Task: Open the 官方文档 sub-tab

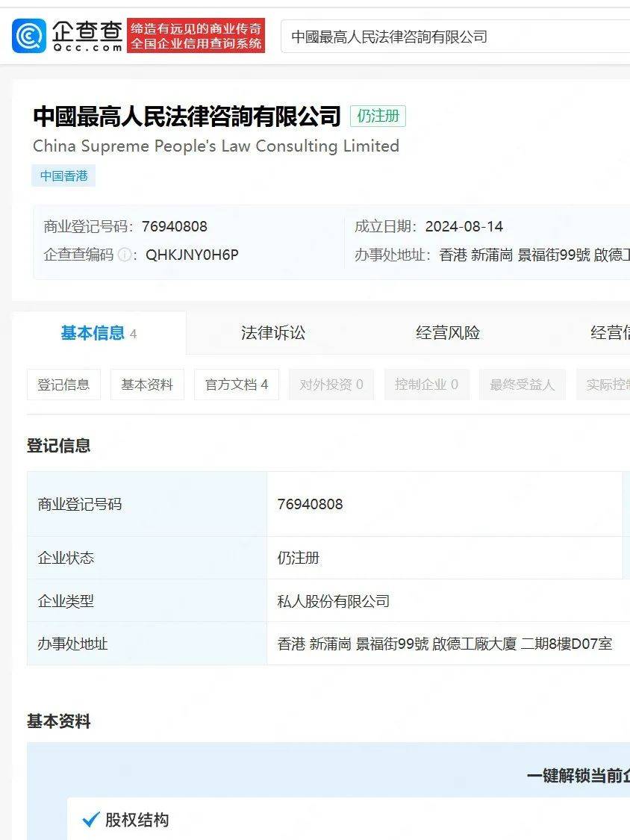Action: [x=237, y=384]
